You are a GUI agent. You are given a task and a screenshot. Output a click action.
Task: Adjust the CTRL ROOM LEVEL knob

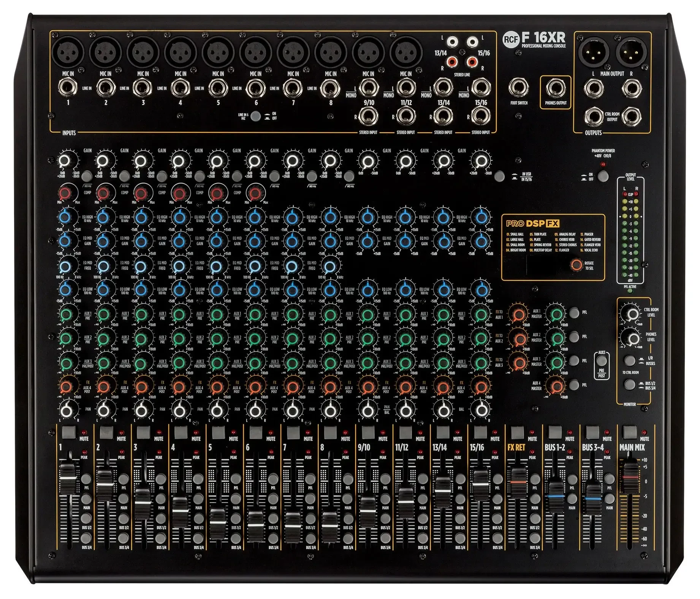point(632,314)
